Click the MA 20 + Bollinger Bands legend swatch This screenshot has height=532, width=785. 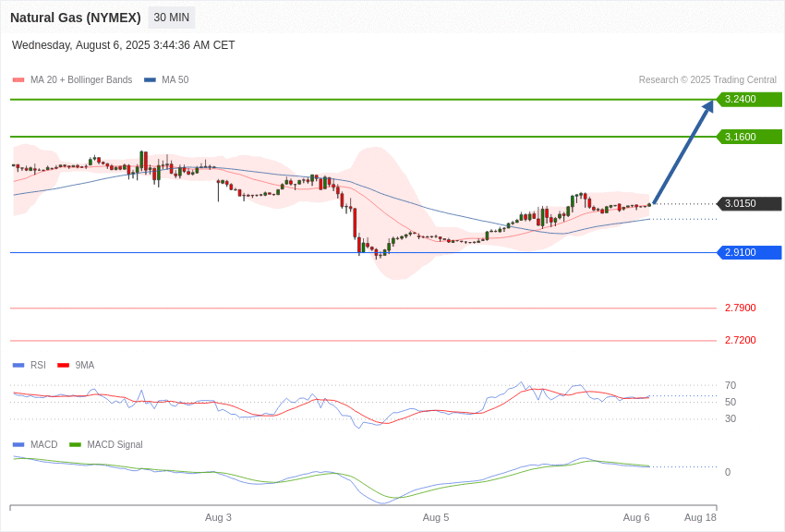click(18, 79)
